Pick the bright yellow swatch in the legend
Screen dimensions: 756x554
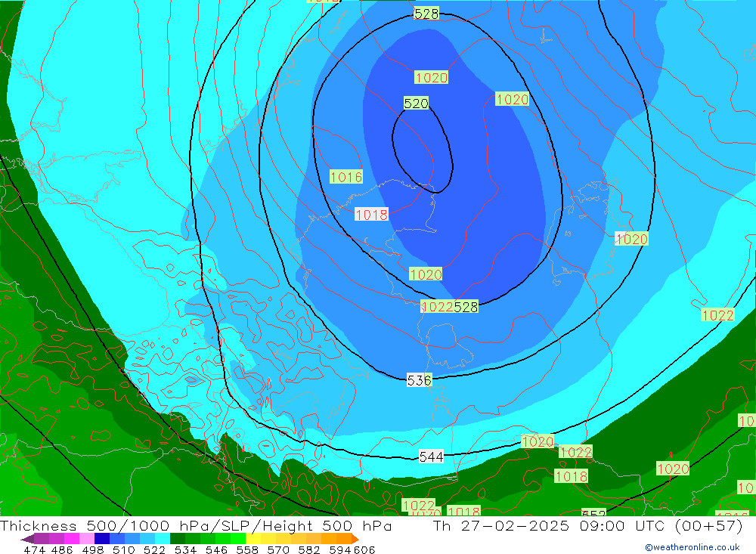pos(253,539)
